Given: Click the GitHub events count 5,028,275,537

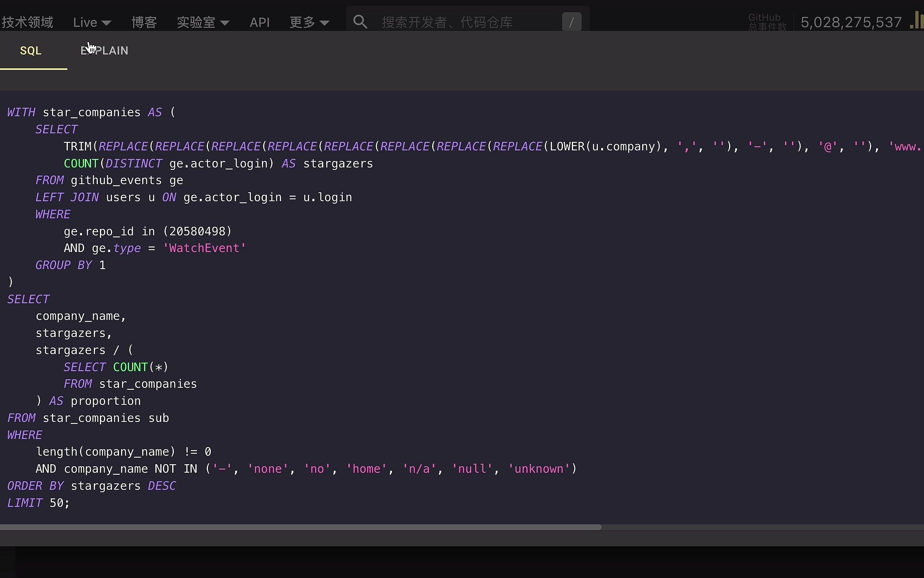Looking at the screenshot, I should (851, 22).
